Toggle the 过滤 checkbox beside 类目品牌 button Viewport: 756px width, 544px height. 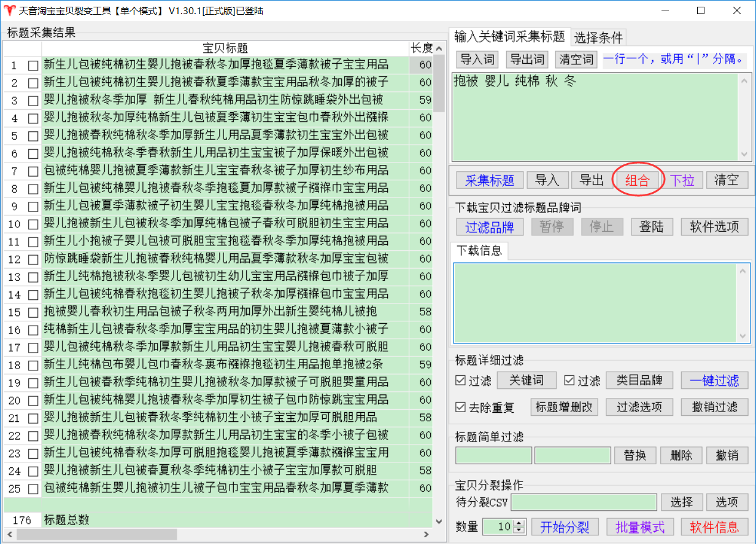point(570,381)
